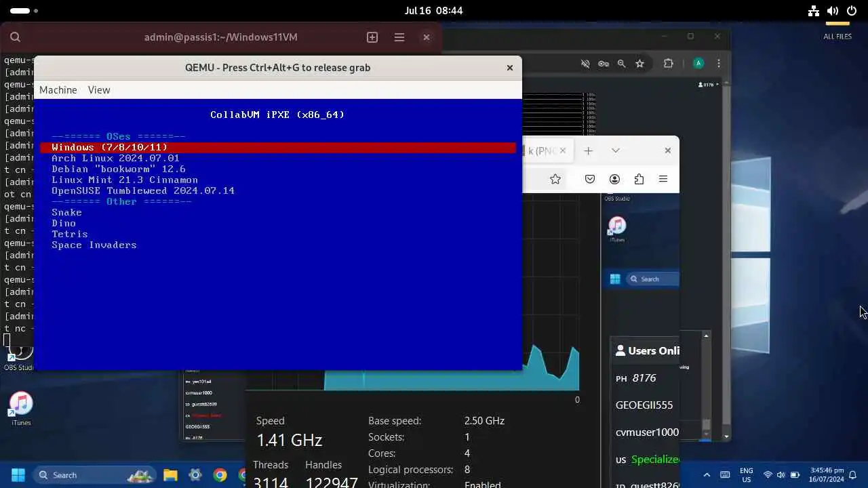Click the taskbar Search box
The width and height of the screenshot is (868, 488).
(96, 475)
